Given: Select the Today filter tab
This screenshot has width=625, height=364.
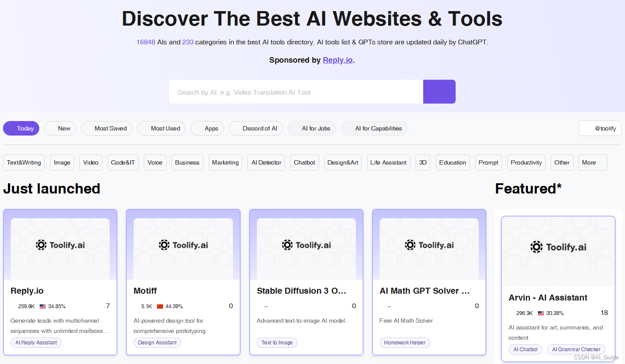Looking at the screenshot, I should pos(21,128).
